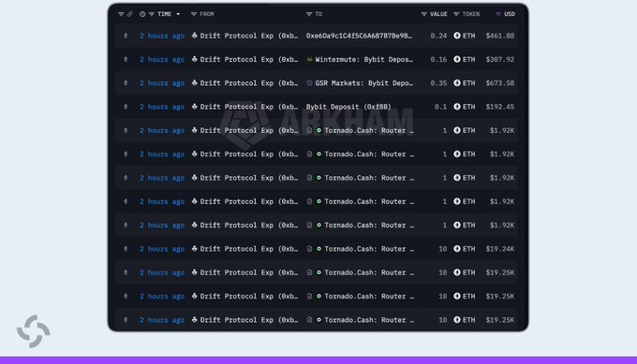Screen dimensions: 637x364
Task: Click the GSR Markets entity logo icon
Action: tap(309, 82)
